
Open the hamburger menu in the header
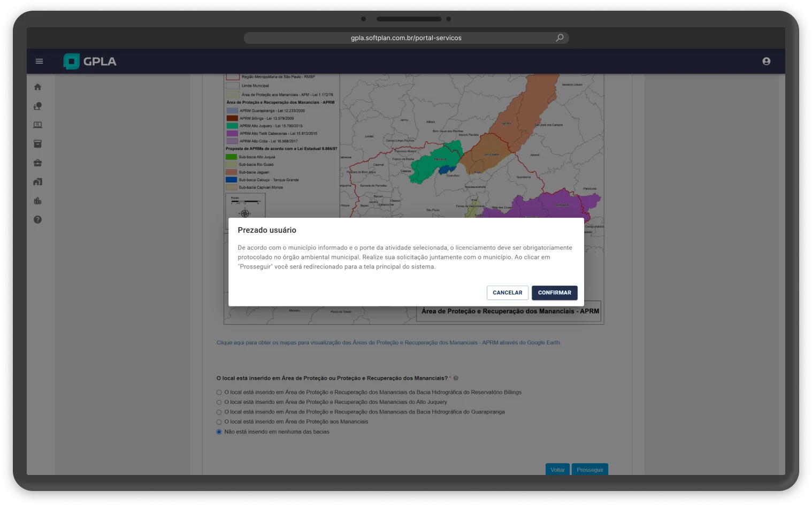[x=39, y=62]
